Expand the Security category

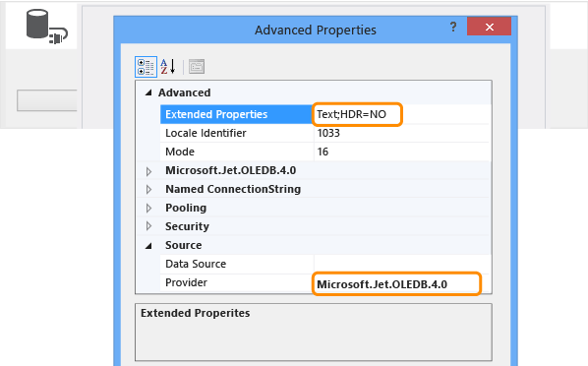click(x=148, y=226)
